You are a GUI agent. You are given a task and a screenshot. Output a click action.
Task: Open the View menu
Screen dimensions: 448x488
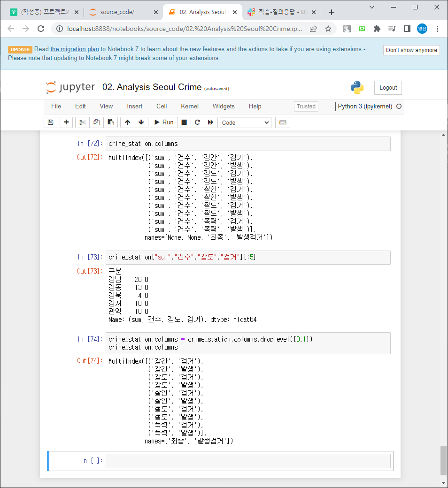pyautogui.click(x=106, y=107)
